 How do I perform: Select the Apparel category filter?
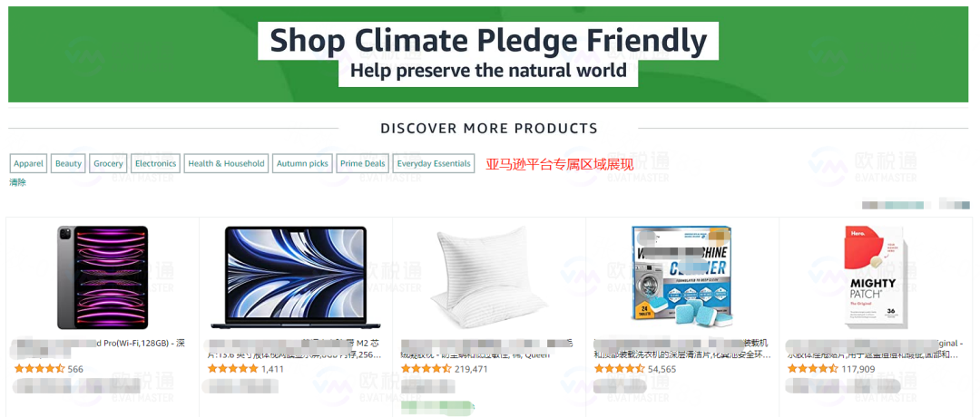(x=28, y=163)
